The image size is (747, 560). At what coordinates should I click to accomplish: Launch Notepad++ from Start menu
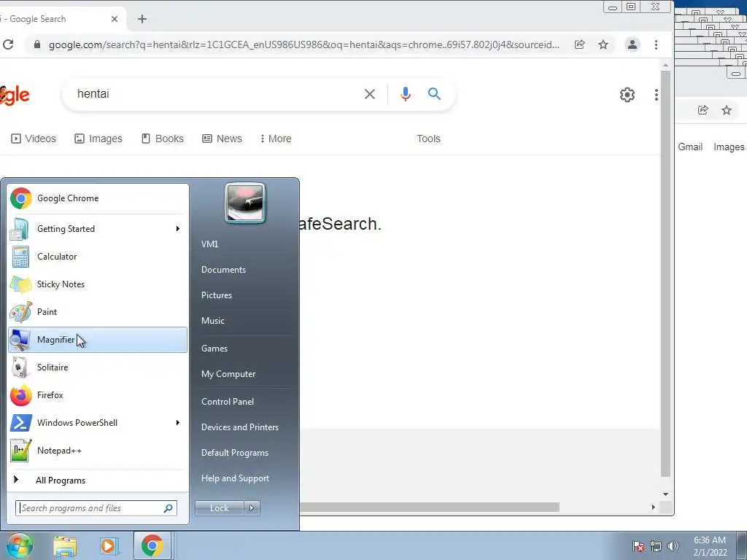pos(98,451)
